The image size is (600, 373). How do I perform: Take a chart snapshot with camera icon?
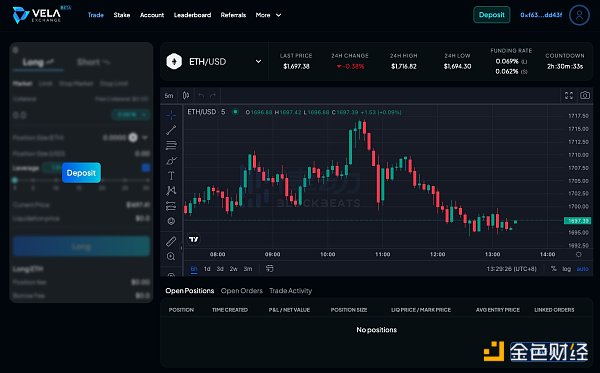coord(585,95)
